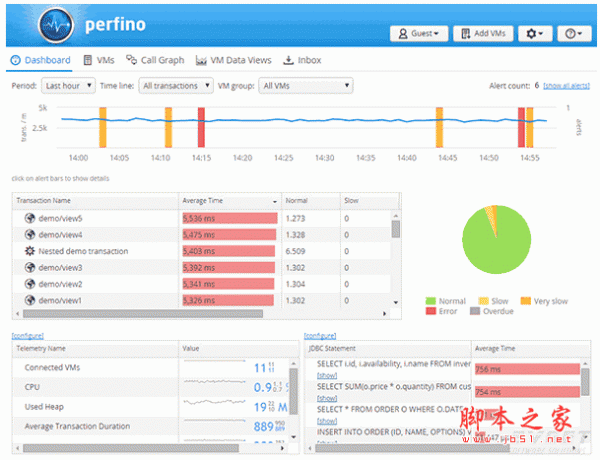Switch to the Dashboard tab

click(x=41, y=60)
